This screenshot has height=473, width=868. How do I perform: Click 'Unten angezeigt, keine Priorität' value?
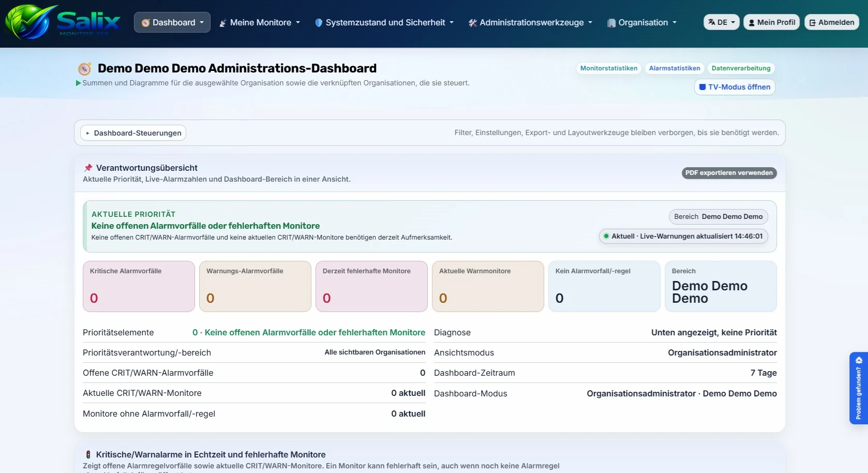714,332
